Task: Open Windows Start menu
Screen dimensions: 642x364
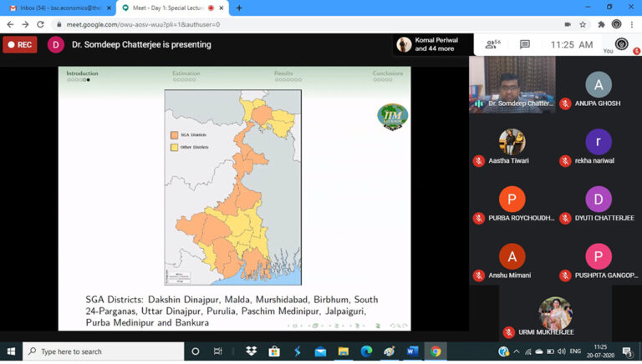Action: click(11, 351)
